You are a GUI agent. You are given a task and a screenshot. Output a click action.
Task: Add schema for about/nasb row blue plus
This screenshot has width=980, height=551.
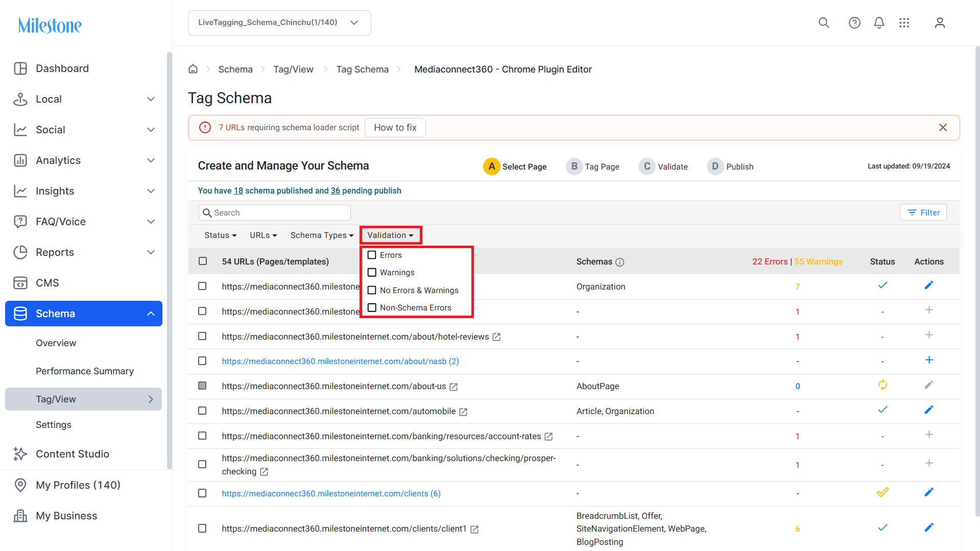pyautogui.click(x=929, y=360)
